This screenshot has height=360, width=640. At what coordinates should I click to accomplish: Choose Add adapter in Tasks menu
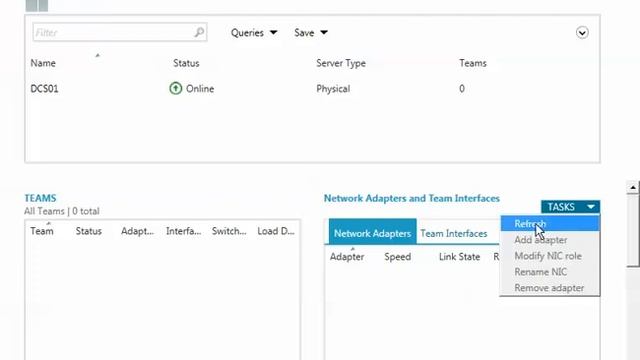coord(550,240)
